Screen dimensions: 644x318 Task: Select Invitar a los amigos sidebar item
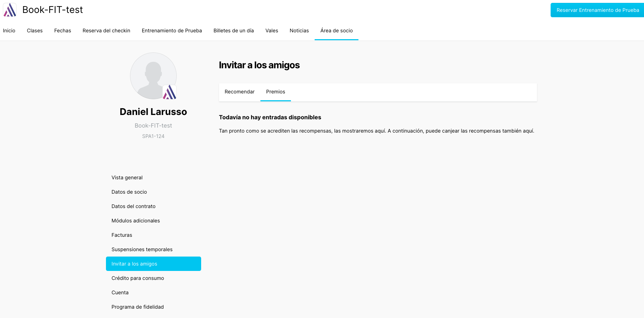(153, 264)
